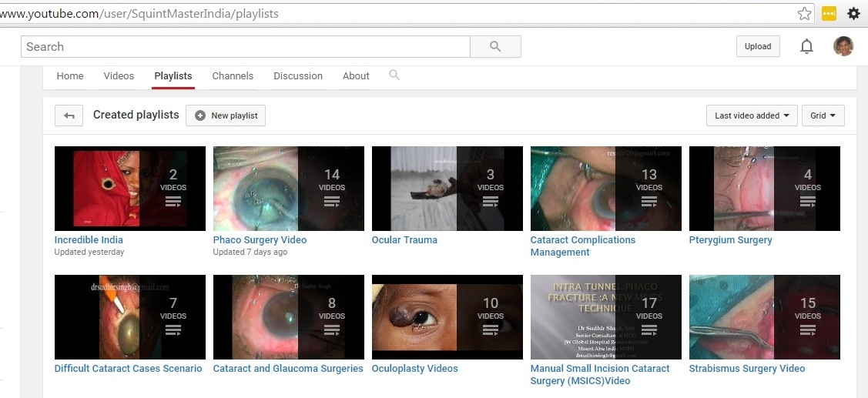The height and width of the screenshot is (398, 868).
Task: Select the Playlists tab
Action: coord(173,76)
